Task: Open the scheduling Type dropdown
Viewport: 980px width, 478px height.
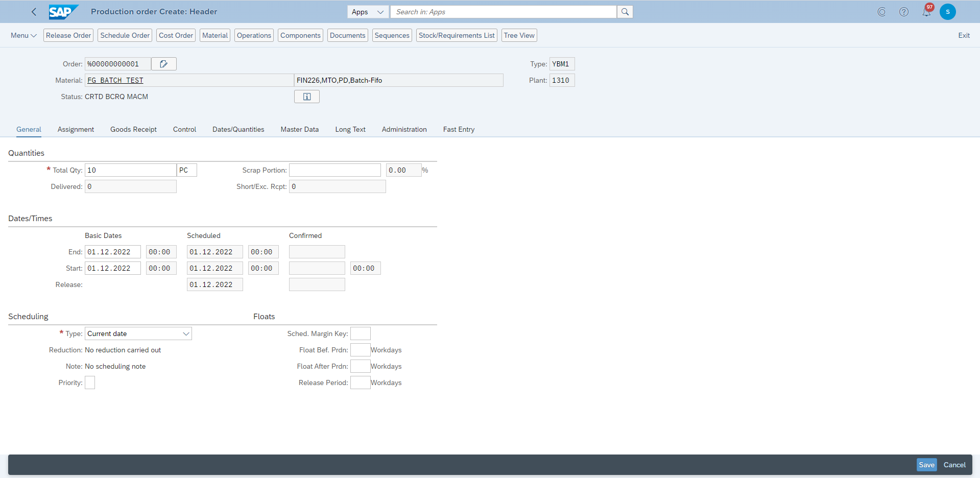Action: pyautogui.click(x=138, y=333)
